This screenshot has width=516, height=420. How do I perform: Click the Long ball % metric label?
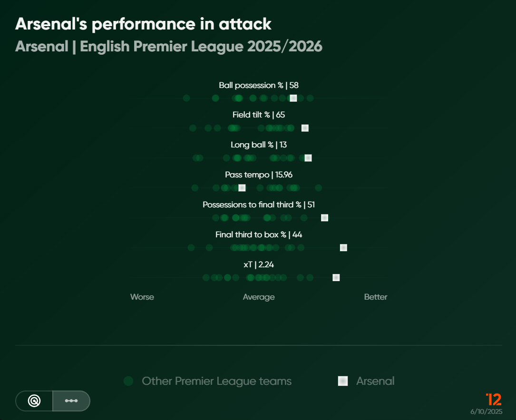(x=259, y=145)
